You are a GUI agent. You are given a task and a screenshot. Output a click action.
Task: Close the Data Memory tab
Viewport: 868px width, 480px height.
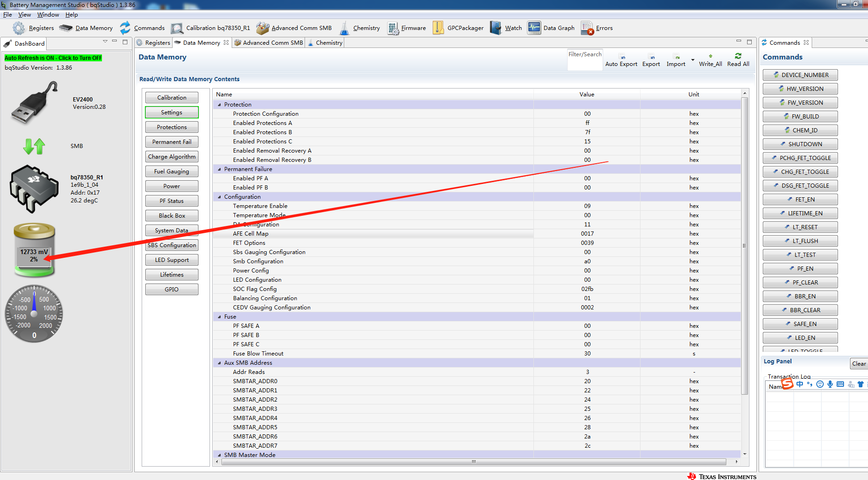click(x=226, y=42)
